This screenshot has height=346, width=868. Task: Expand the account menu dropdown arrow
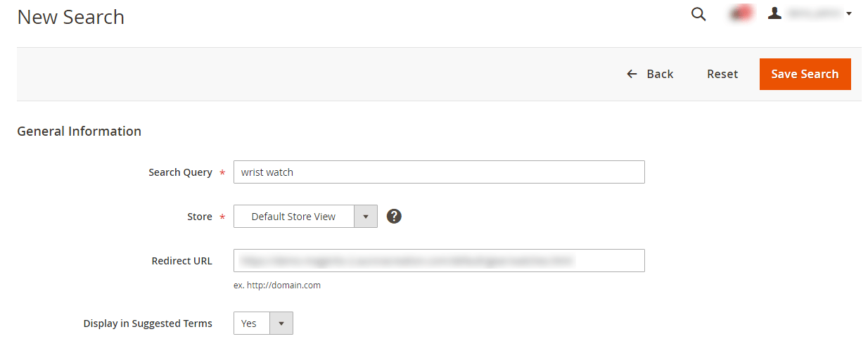pos(849,13)
